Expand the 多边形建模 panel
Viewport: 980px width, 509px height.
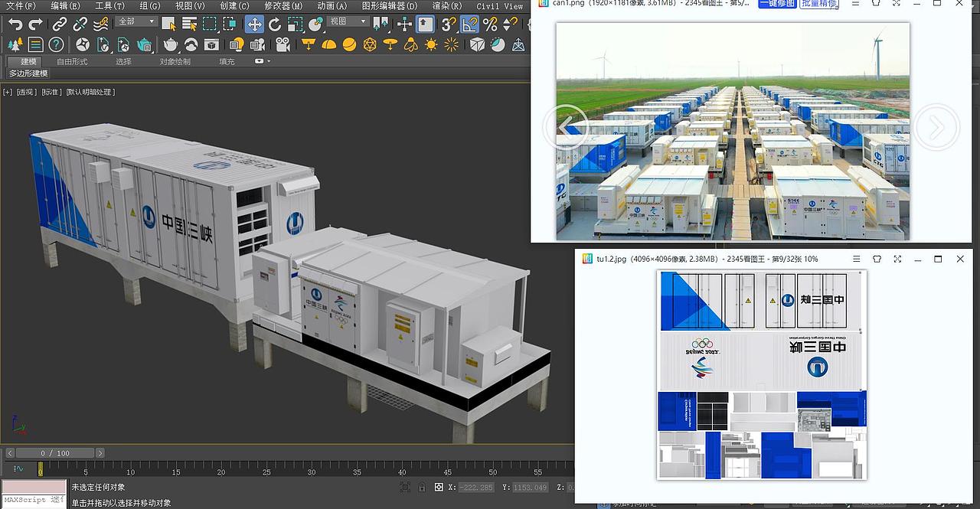(28, 73)
